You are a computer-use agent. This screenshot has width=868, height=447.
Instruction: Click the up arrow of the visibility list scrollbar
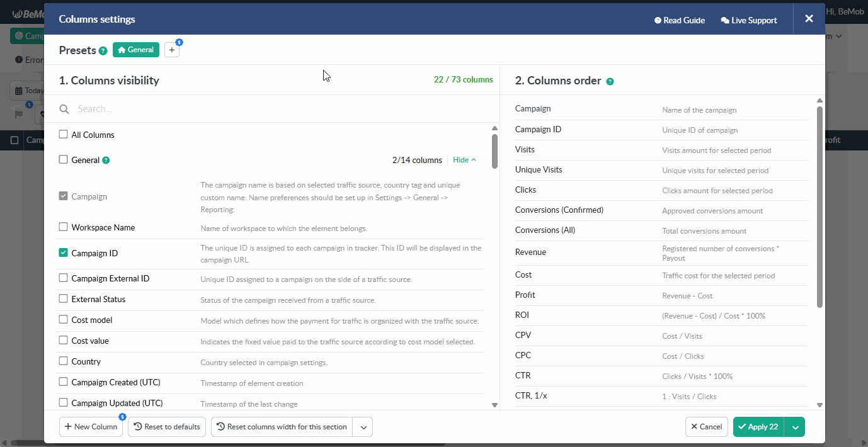coord(494,128)
